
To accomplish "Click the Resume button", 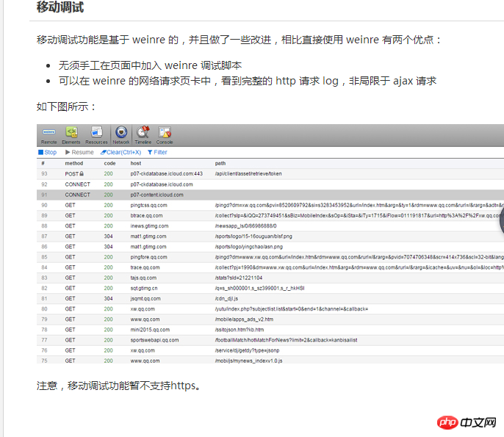I will click(x=79, y=152).
